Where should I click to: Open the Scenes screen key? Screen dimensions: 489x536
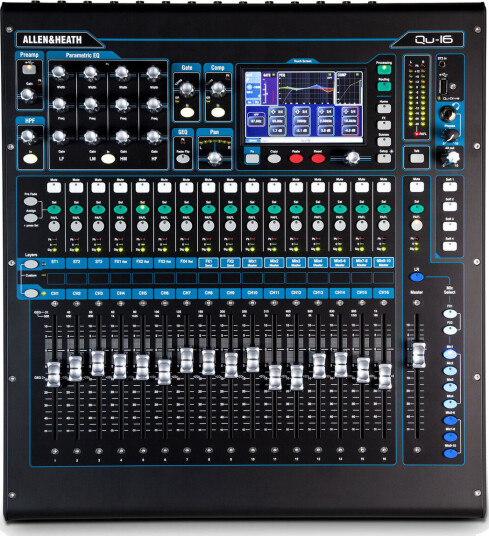pyautogui.click(x=384, y=141)
